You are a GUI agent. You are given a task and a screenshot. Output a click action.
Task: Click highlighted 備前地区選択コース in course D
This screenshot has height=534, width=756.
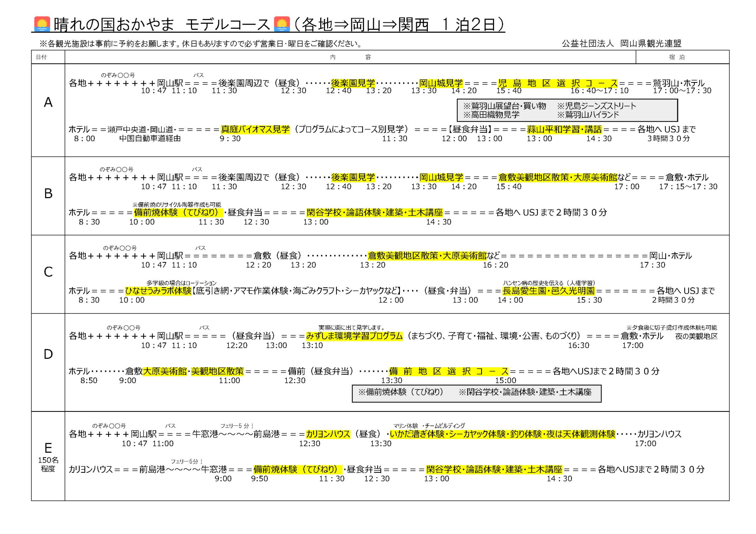tap(449, 371)
